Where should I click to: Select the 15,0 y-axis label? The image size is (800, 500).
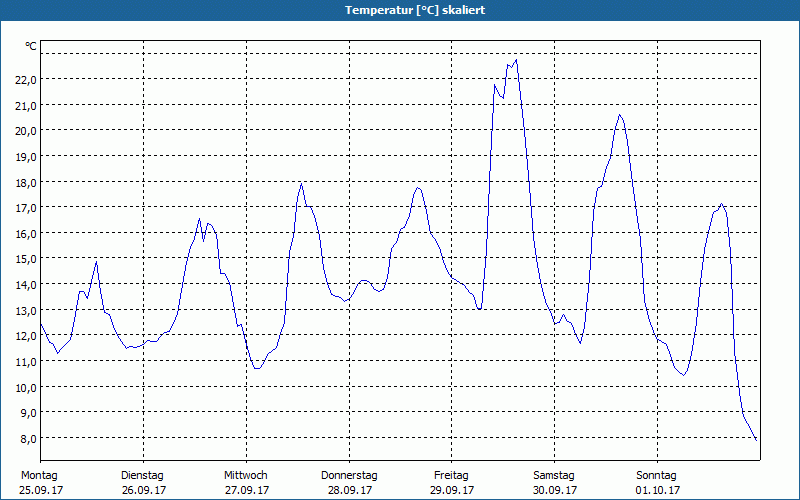27,259
